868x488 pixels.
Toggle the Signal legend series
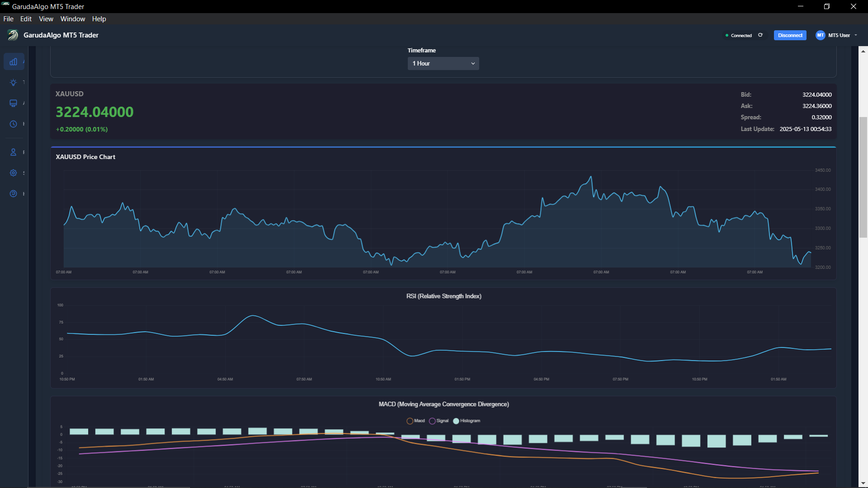click(x=439, y=421)
